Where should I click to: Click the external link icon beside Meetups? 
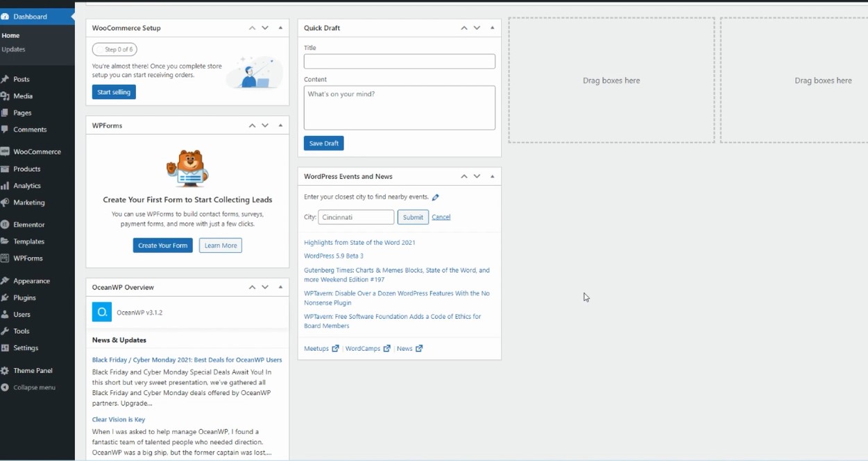point(336,348)
